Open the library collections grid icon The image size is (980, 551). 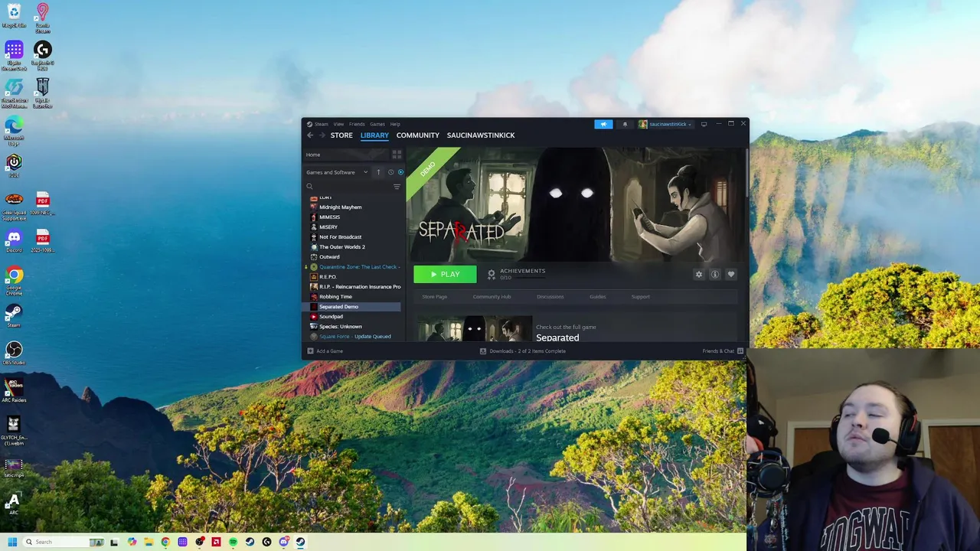(x=397, y=155)
